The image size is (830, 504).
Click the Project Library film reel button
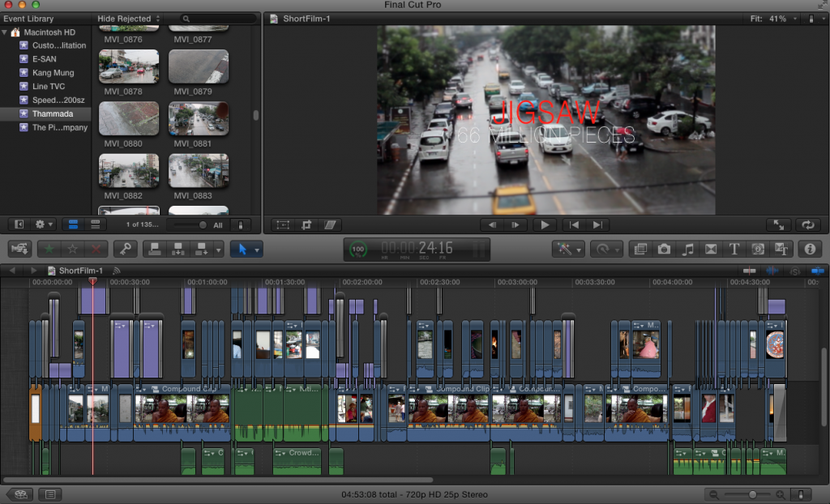19,494
